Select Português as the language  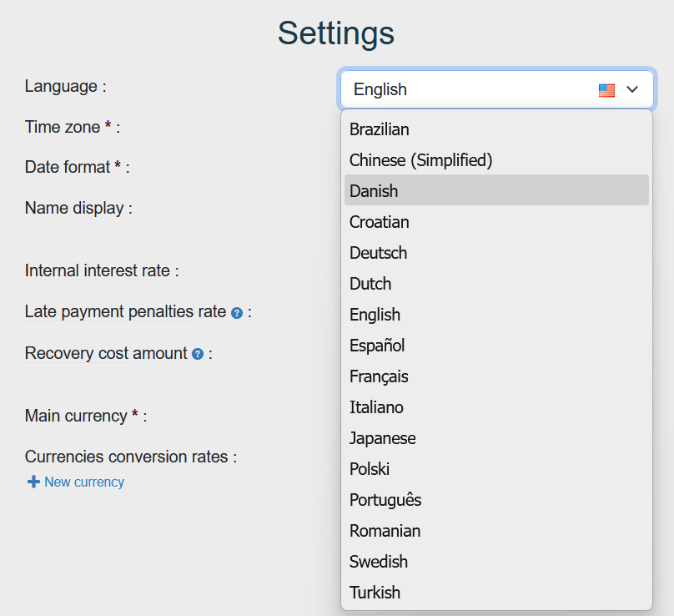[x=385, y=500]
